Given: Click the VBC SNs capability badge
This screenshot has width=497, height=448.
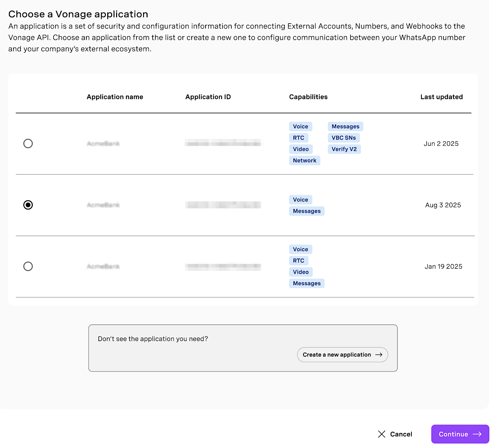Looking at the screenshot, I should tap(344, 138).
